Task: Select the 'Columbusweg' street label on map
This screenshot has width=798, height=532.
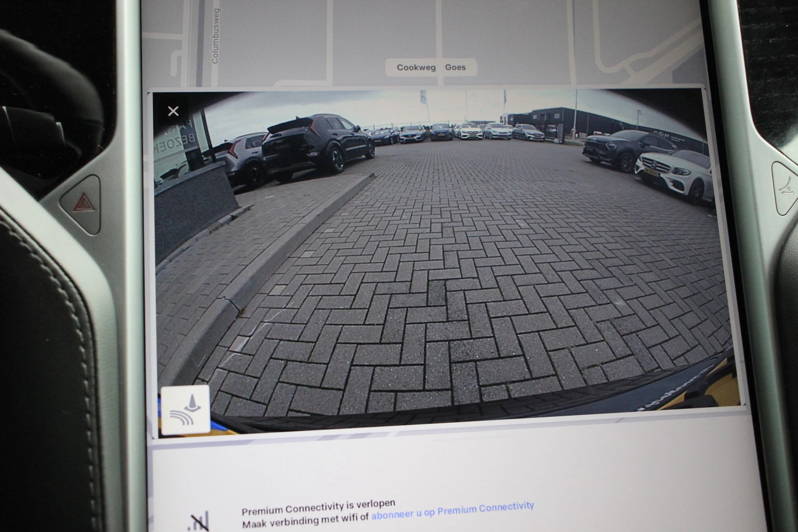Action: [x=215, y=36]
